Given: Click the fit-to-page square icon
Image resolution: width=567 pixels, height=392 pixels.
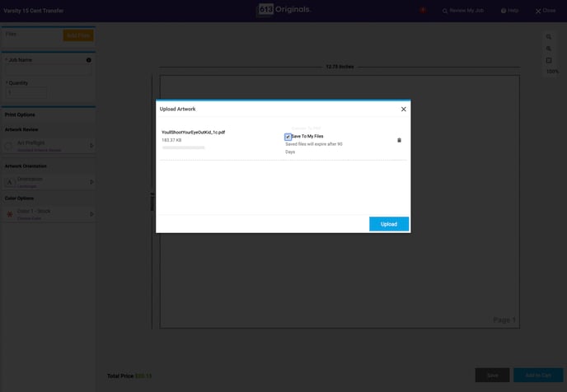Looking at the screenshot, I should click(x=549, y=60).
